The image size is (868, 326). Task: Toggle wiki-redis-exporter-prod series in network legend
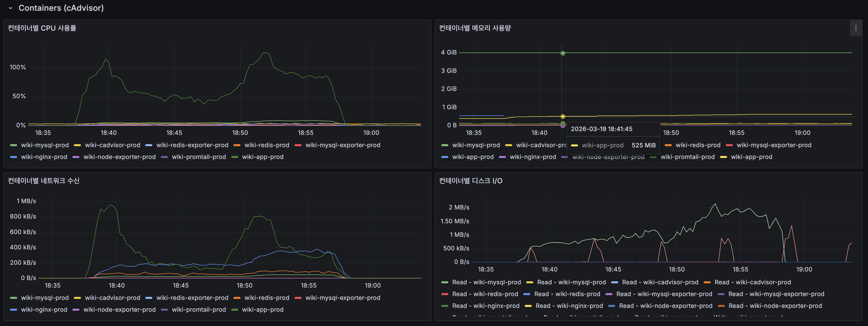[x=192, y=298]
